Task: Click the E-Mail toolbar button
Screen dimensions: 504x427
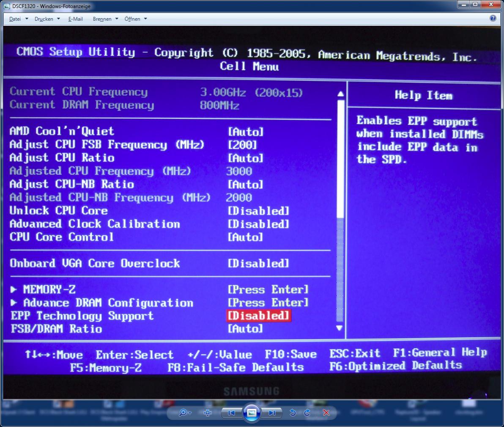Action: (75, 19)
